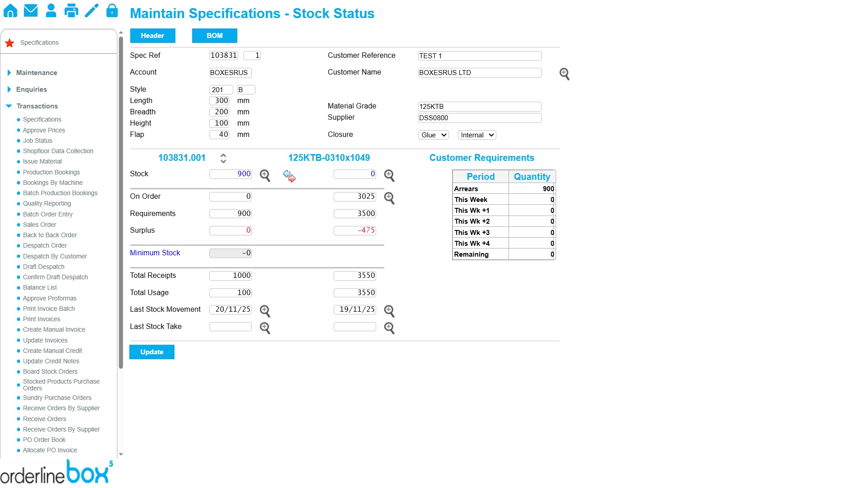Open the mail envelope icon
Image resolution: width=868 pixels, height=488 pixels.
(x=31, y=10)
